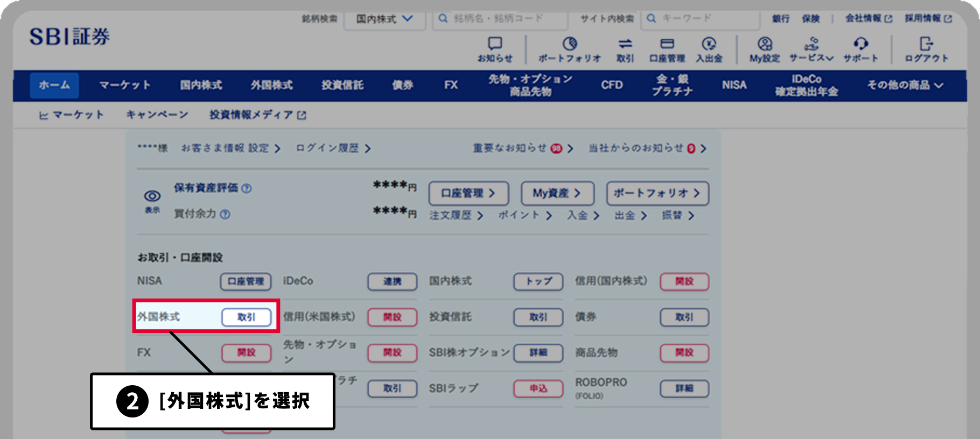The height and width of the screenshot is (439, 980).
Task: Click the 口座管理 button with chevron
Action: [468, 193]
